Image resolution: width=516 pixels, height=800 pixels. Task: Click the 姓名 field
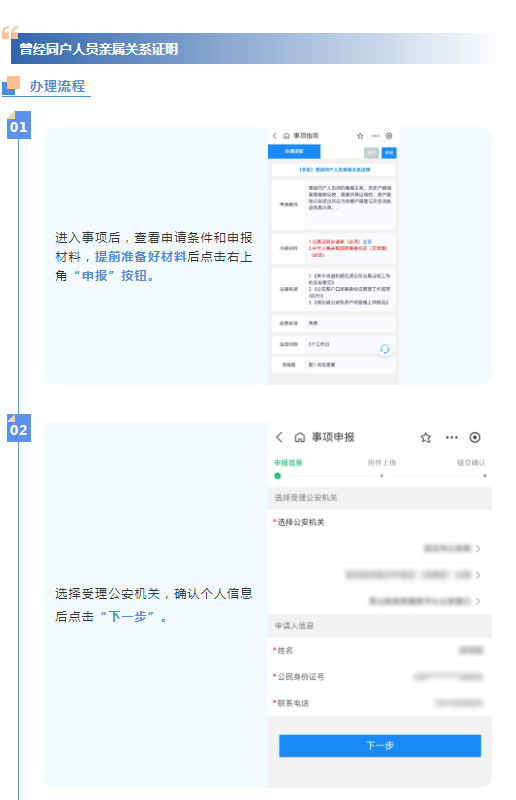(x=380, y=651)
